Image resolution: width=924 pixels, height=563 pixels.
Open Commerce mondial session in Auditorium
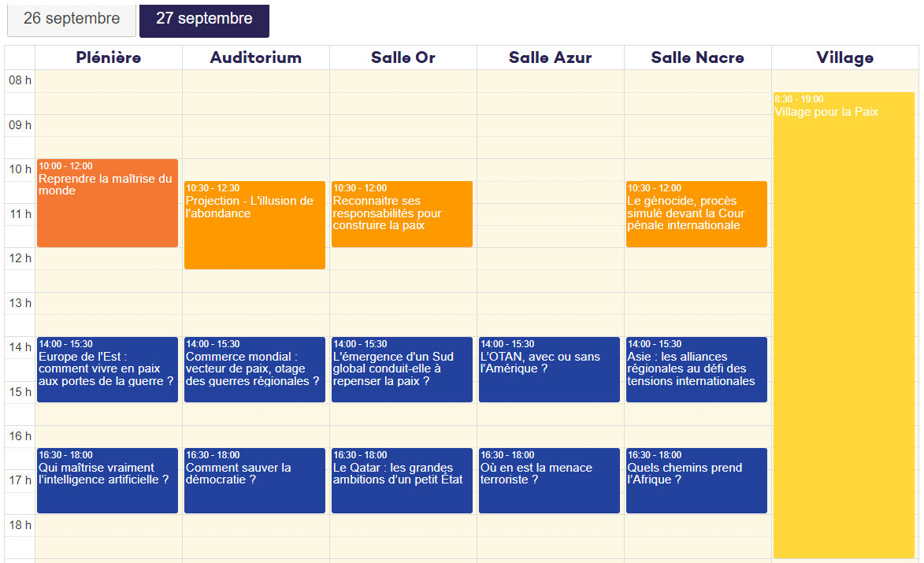(254, 369)
